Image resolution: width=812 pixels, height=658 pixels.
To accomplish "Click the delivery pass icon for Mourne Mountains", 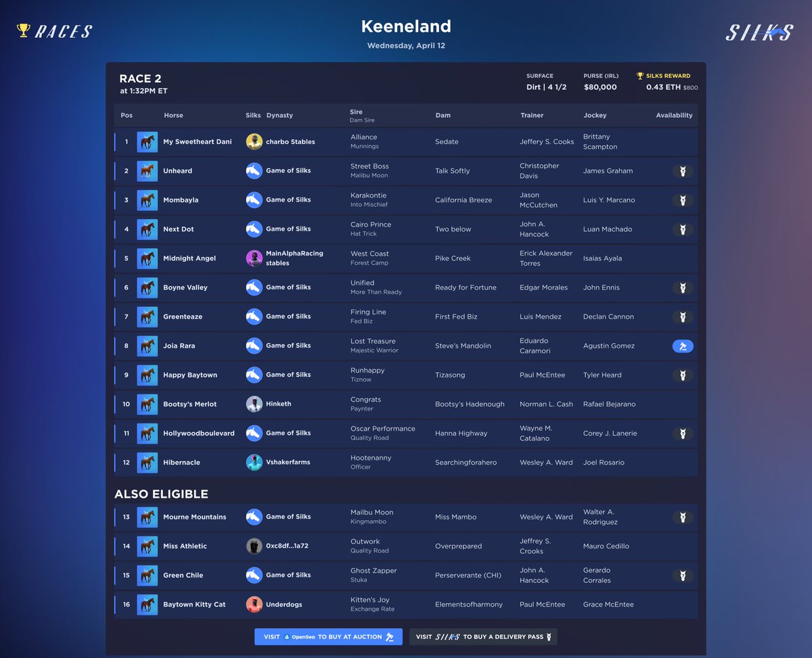I will pos(683,517).
